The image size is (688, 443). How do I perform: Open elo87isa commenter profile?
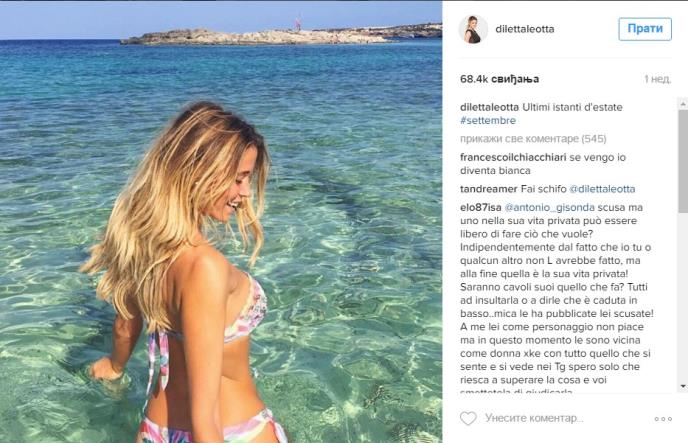[x=480, y=207]
